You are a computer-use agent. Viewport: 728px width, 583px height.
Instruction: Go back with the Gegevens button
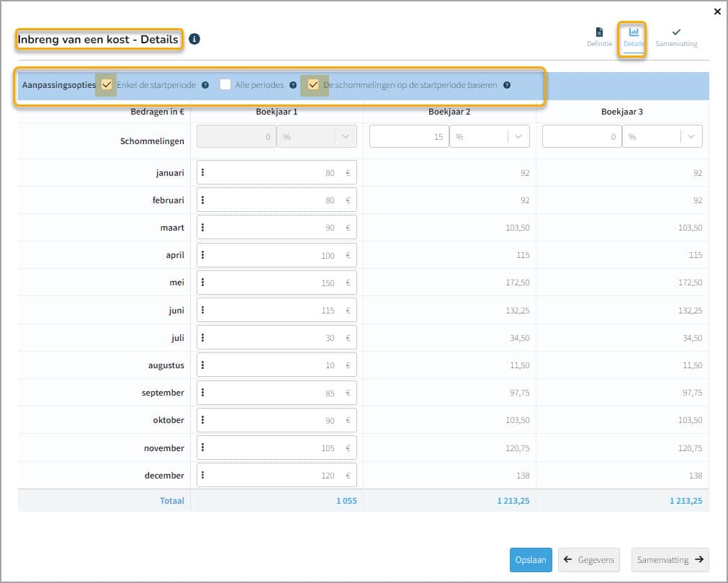tap(589, 560)
